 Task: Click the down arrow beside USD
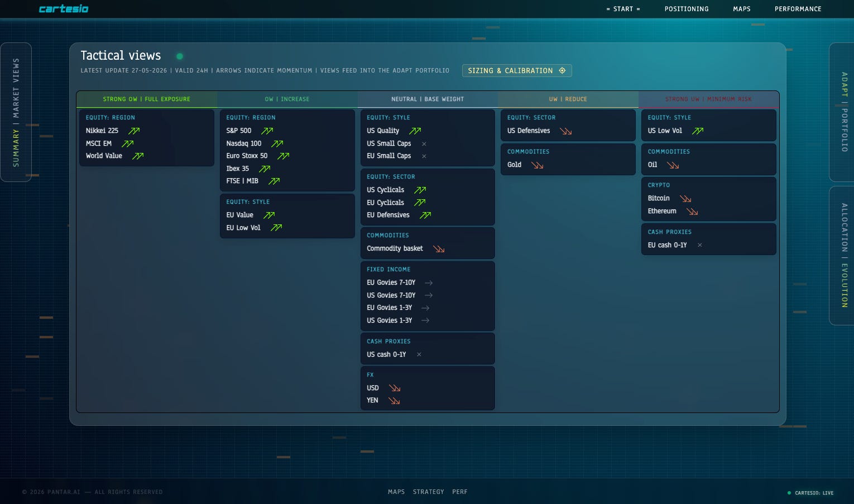[395, 388]
